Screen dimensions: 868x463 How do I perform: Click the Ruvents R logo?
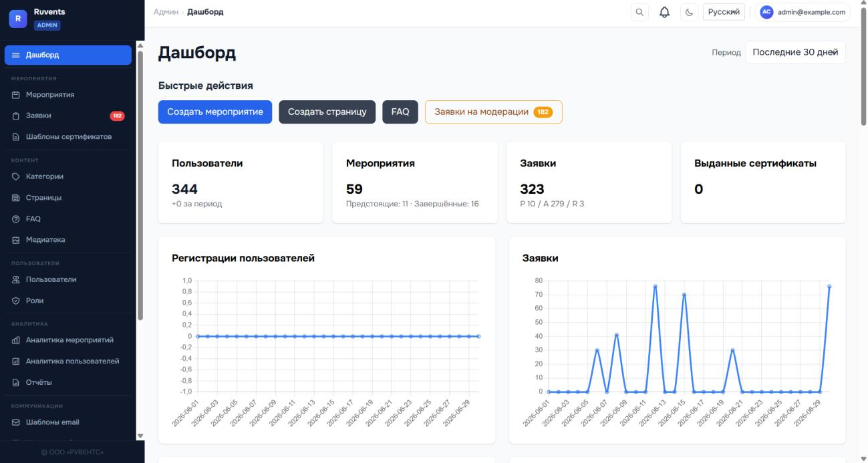point(18,19)
